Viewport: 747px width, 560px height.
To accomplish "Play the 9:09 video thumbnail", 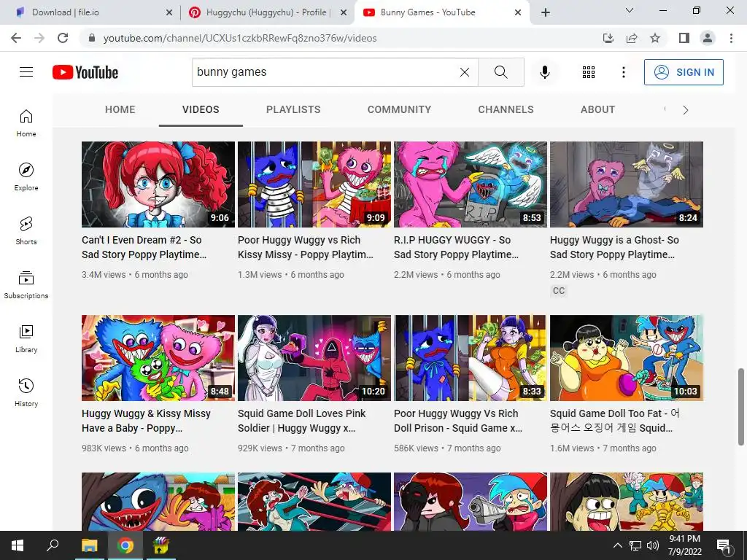I will 314,184.
